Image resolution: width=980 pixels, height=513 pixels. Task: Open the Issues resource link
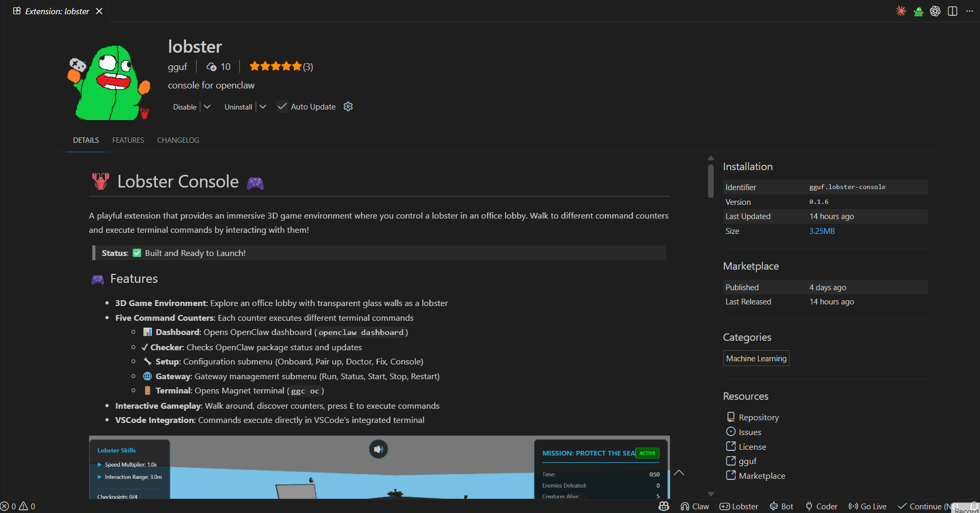pyautogui.click(x=750, y=432)
